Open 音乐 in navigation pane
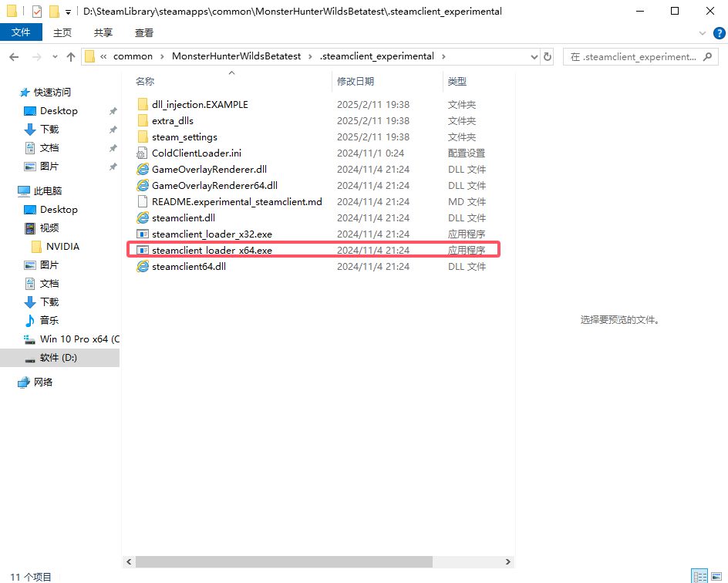 (x=49, y=320)
